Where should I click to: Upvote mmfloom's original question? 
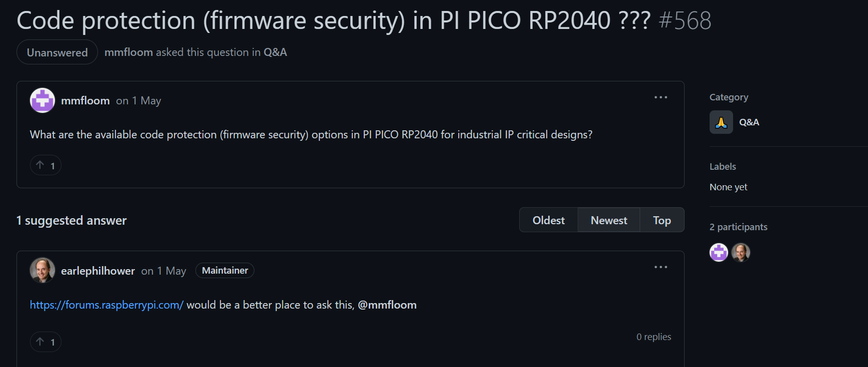pyautogui.click(x=45, y=165)
